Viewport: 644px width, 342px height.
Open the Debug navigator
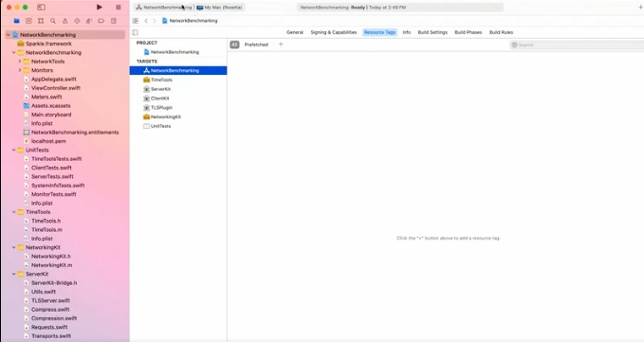[89, 21]
